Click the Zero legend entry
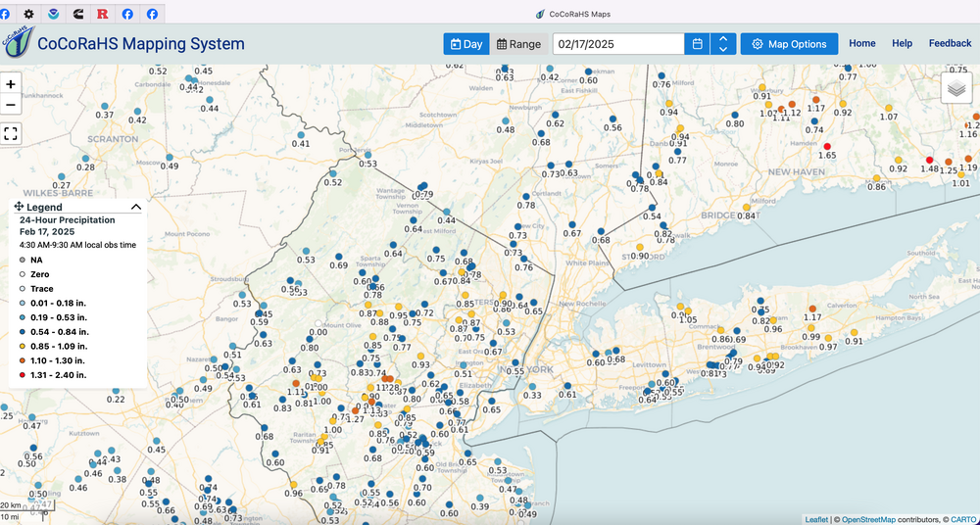Image resolution: width=980 pixels, height=525 pixels. [x=39, y=274]
